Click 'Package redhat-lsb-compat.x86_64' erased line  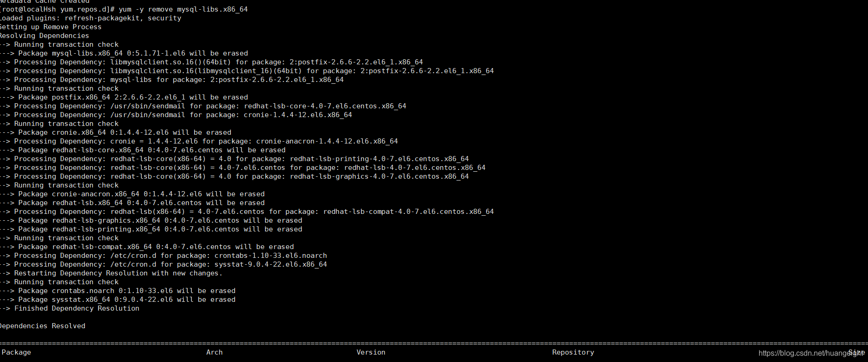pyautogui.click(x=147, y=247)
